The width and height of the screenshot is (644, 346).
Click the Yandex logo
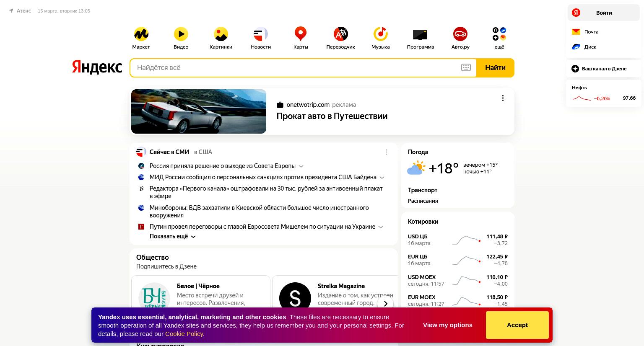(x=97, y=67)
